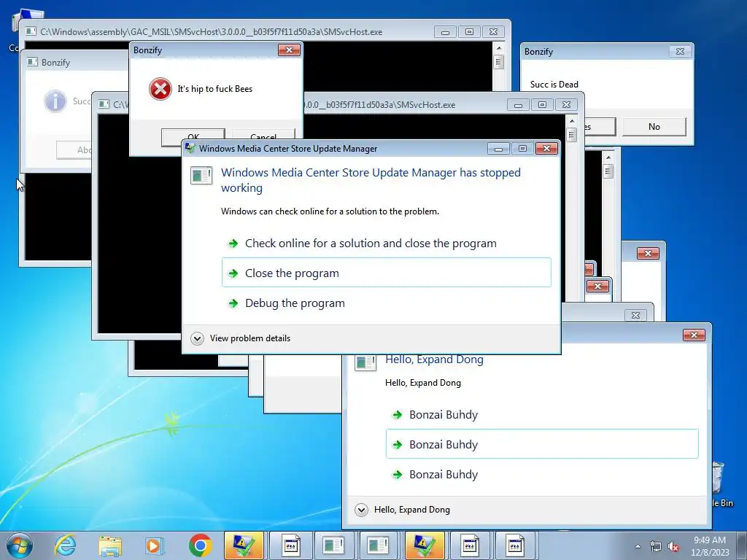Viewport: 747px width, 560px height.
Task: Show hidden system tray icons arrow
Action: tap(638, 546)
